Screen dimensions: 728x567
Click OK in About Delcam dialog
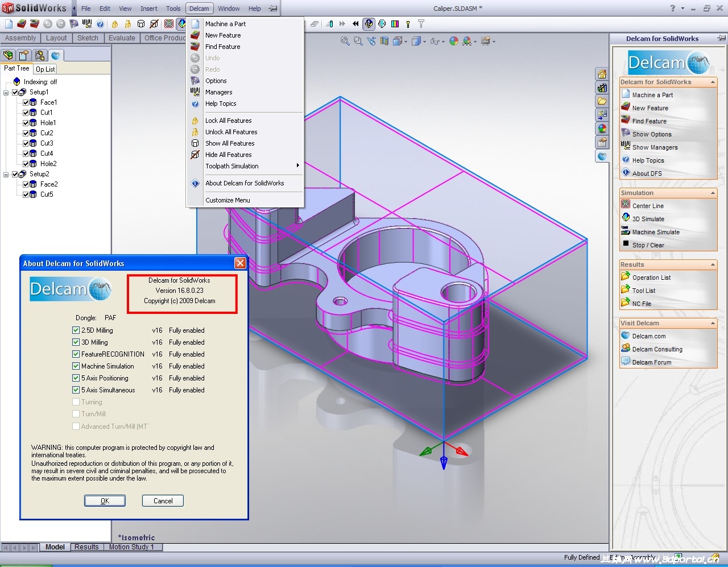105,500
